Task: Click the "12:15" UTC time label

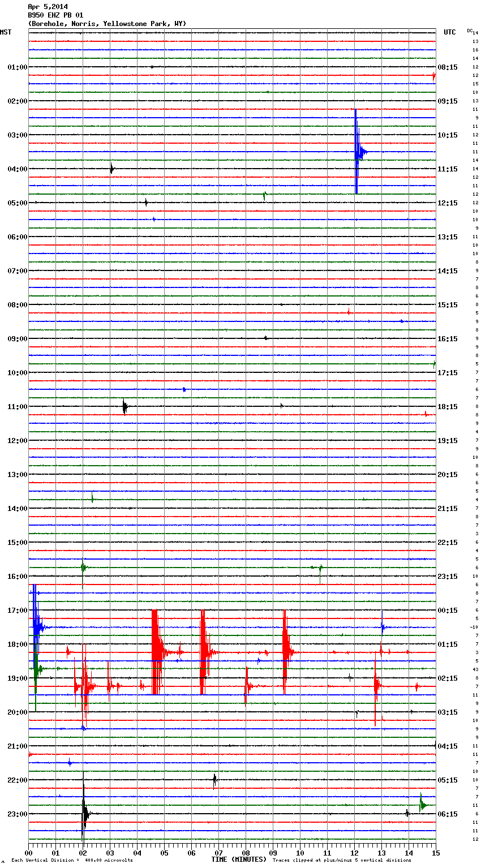Action: pos(448,203)
